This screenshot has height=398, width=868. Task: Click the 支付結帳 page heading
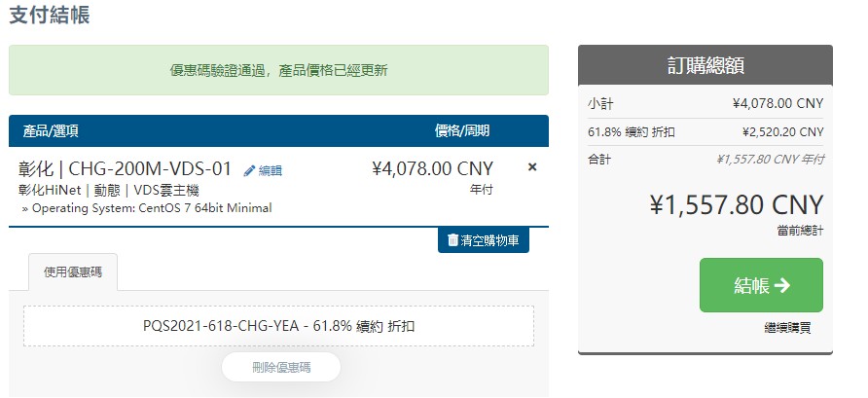[x=49, y=16]
